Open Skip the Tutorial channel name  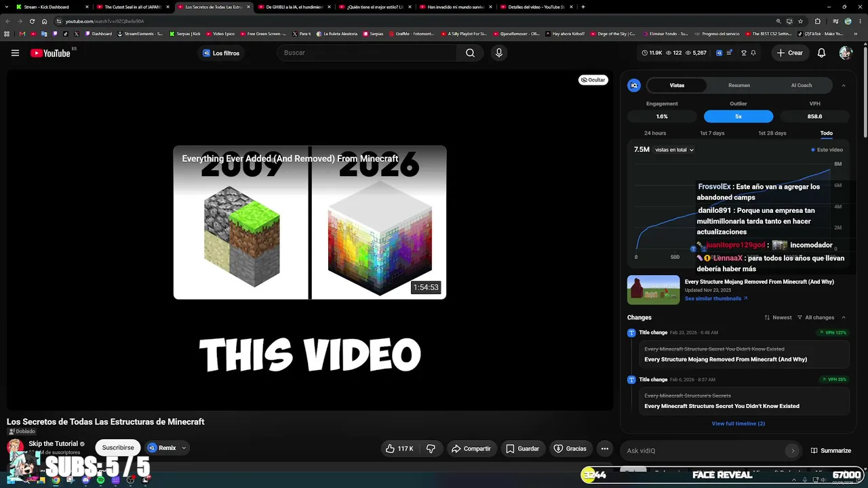tap(54, 444)
